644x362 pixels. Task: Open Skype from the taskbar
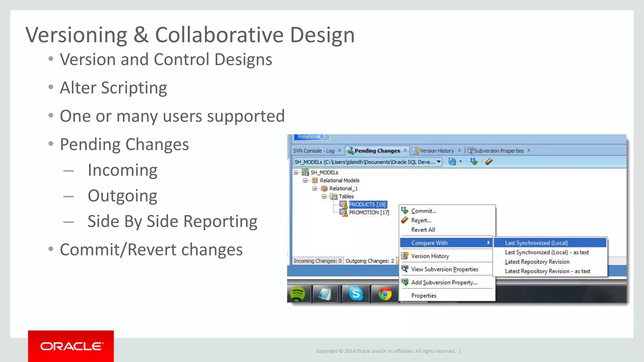click(356, 294)
